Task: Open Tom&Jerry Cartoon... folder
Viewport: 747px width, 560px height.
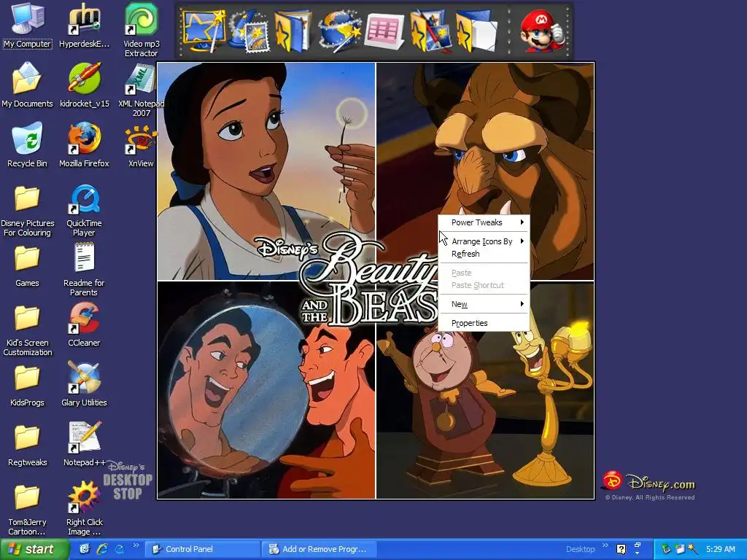Action: [x=27, y=509]
